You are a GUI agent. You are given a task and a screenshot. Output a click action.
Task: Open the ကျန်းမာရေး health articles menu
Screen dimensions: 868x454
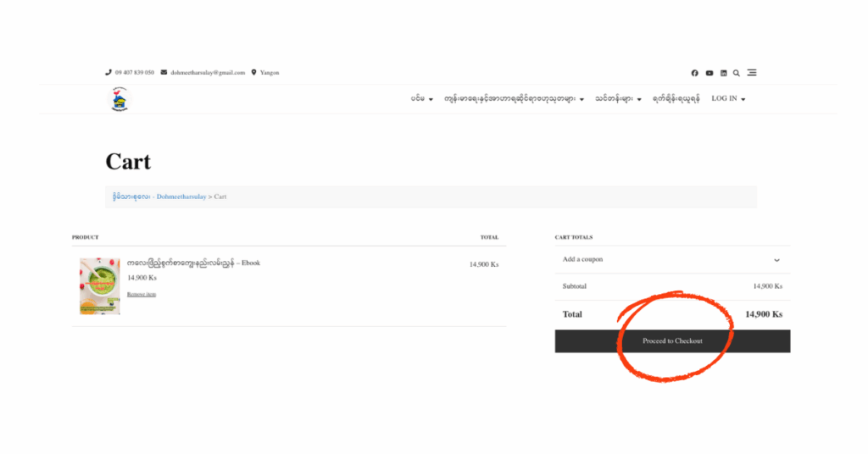[x=514, y=99]
